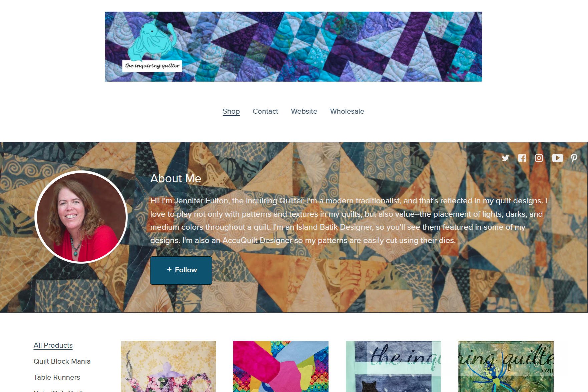Open the Facebook page icon
The height and width of the screenshot is (392, 588).
coord(522,158)
